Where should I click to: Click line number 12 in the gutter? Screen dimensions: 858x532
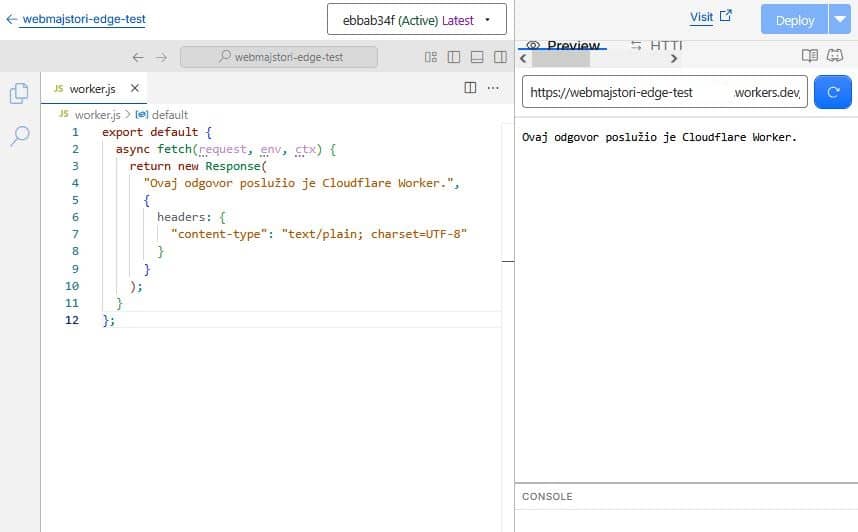pos(72,320)
